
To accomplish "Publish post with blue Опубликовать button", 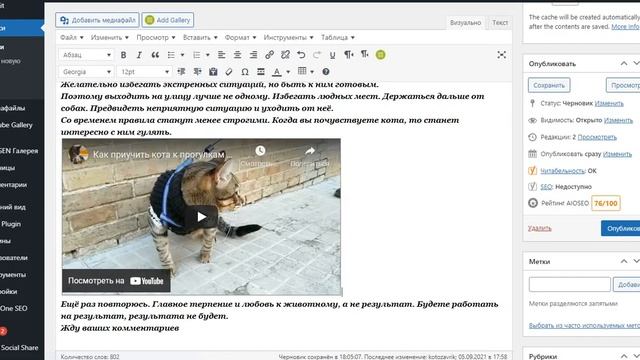I will (620, 228).
